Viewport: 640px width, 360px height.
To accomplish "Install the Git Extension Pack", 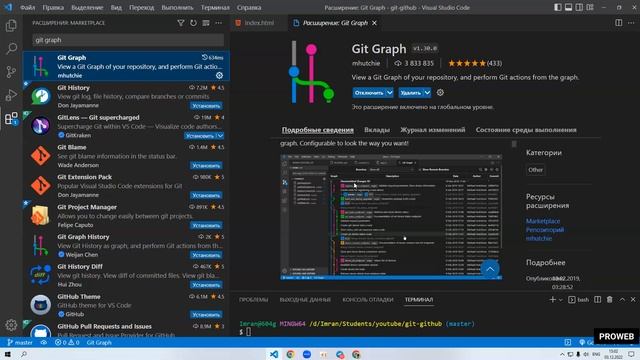I will tap(206, 195).
